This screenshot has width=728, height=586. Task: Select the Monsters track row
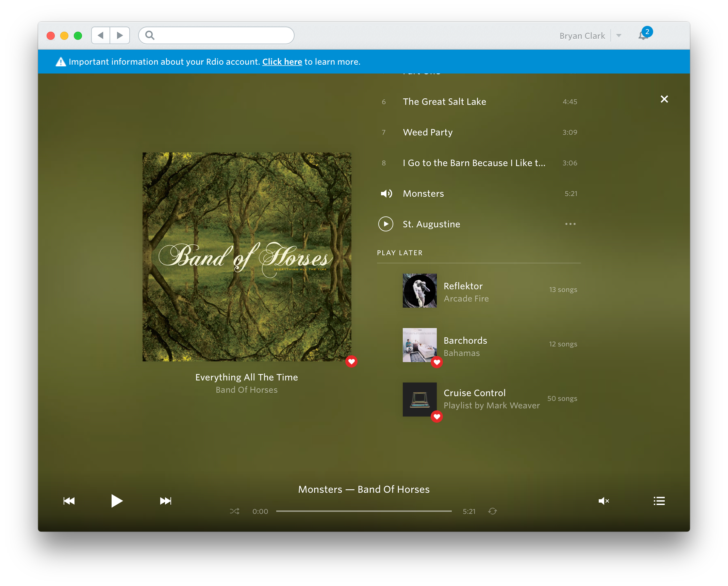click(479, 194)
